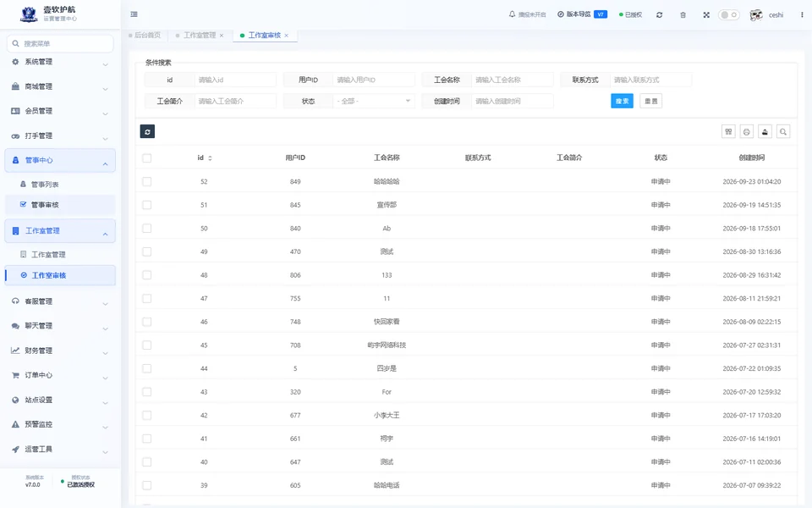The width and height of the screenshot is (812, 508).
Task: Click the top bar refresh icon
Action: click(x=659, y=15)
